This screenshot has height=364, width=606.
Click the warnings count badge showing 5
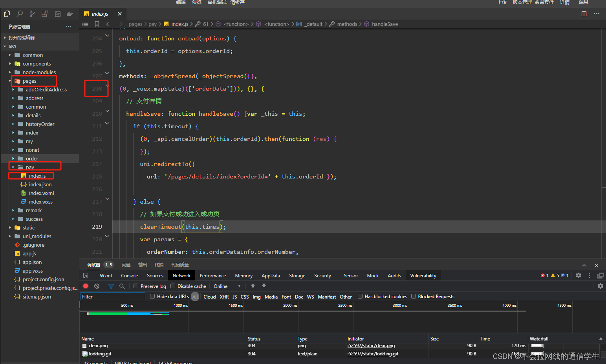click(x=555, y=276)
